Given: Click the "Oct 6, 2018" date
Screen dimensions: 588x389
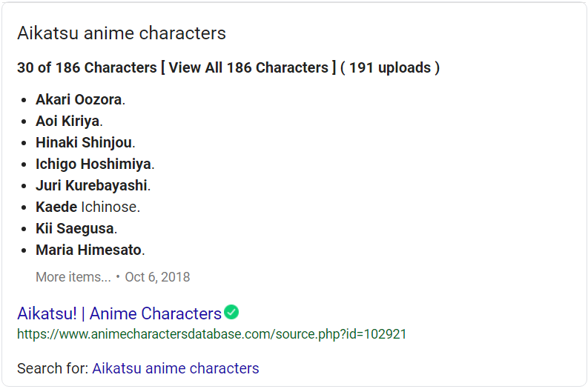Looking at the screenshot, I should [x=157, y=277].
